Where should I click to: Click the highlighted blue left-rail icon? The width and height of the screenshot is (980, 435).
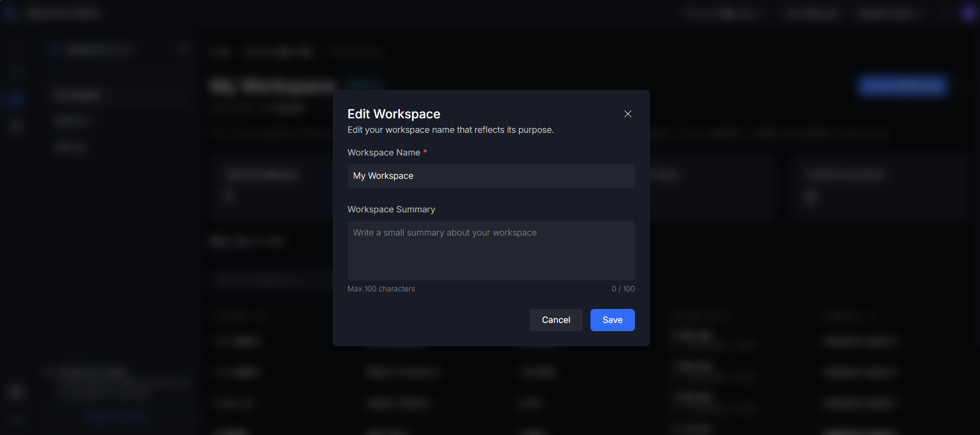point(15,99)
